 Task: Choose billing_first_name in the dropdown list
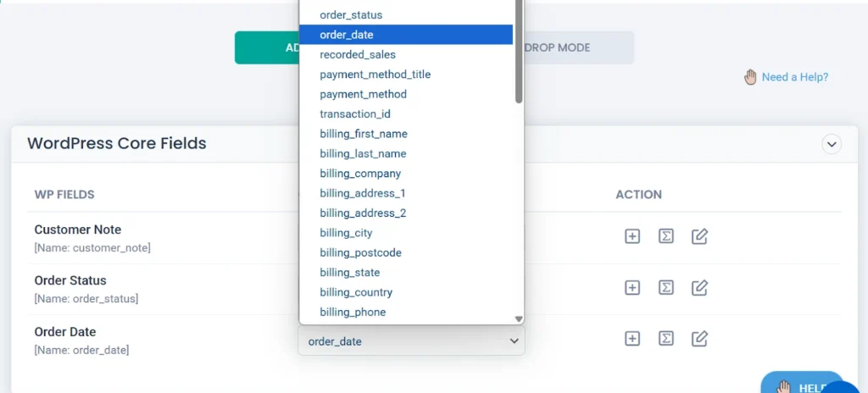[x=364, y=134]
